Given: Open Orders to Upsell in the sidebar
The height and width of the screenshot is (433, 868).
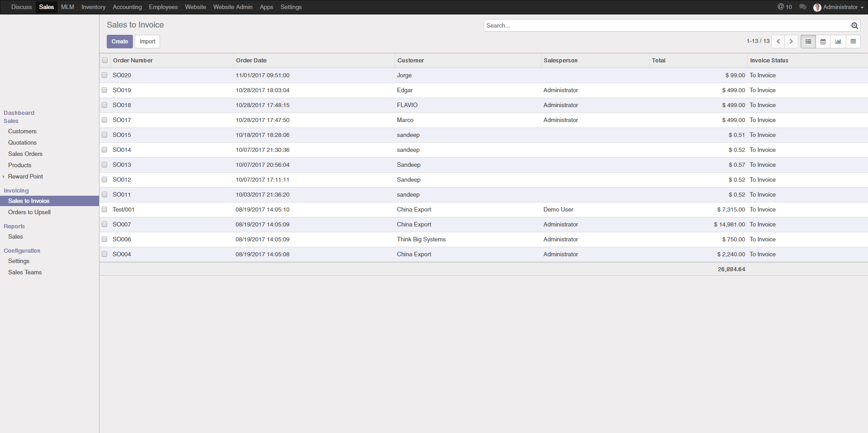Looking at the screenshot, I should click(29, 212).
